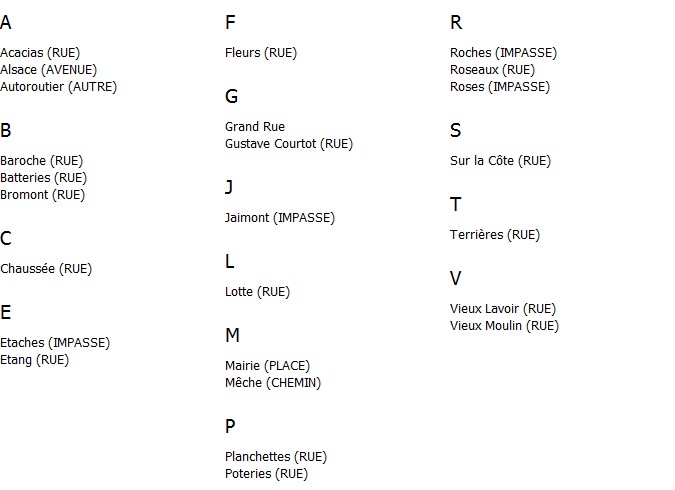Screen dimensions: 675x490
Task: Choose Chaussée (RUE) entry
Action: [46, 269]
